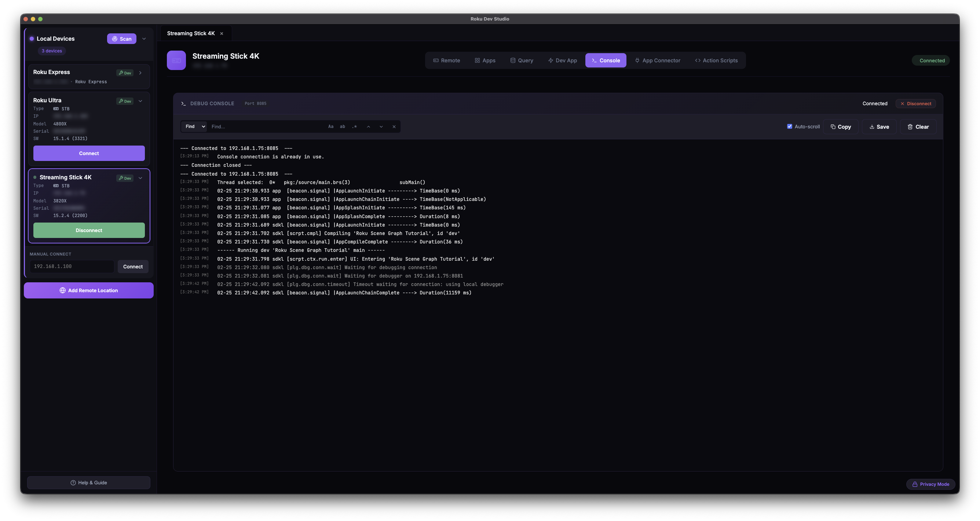Collapse the Streaming Stick 4K device details
The width and height of the screenshot is (980, 521).
pyautogui.click(x=140, y=178)
